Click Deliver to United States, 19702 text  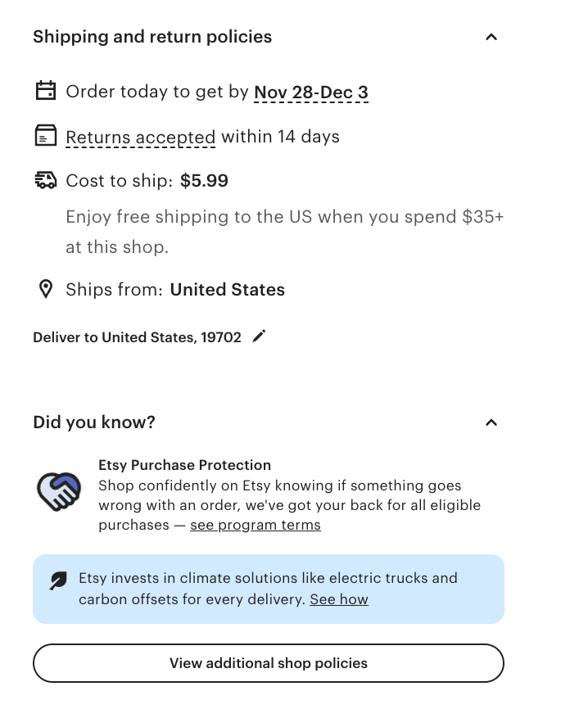click(x=137, y=337)
